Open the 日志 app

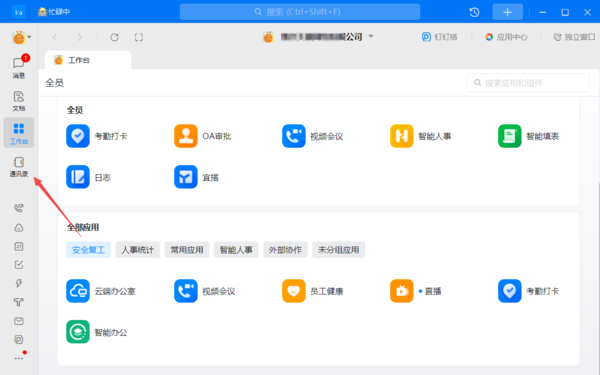(88, 177)
